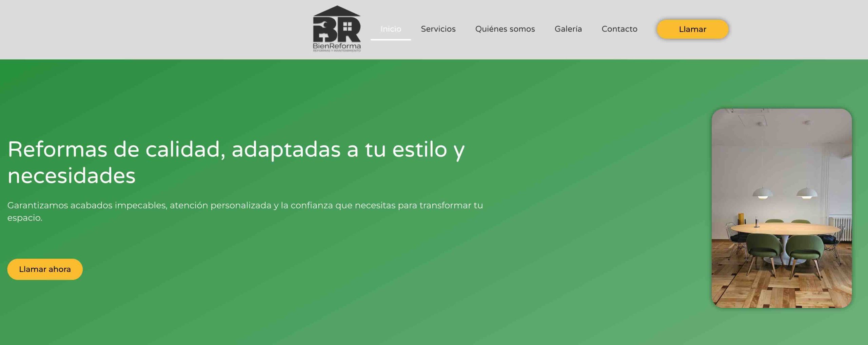Click the BienReforma house logo

tap(336, 29)
